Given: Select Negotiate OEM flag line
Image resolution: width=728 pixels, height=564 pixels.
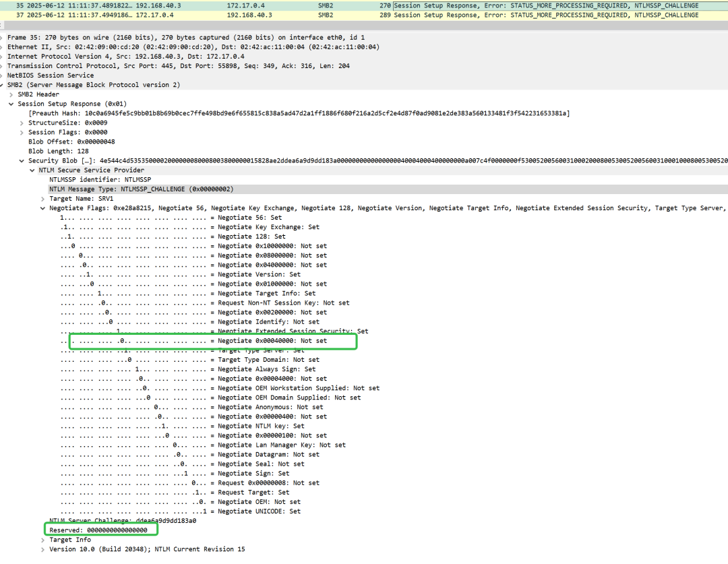Looking at the screenshot, I should click(180, 502).
